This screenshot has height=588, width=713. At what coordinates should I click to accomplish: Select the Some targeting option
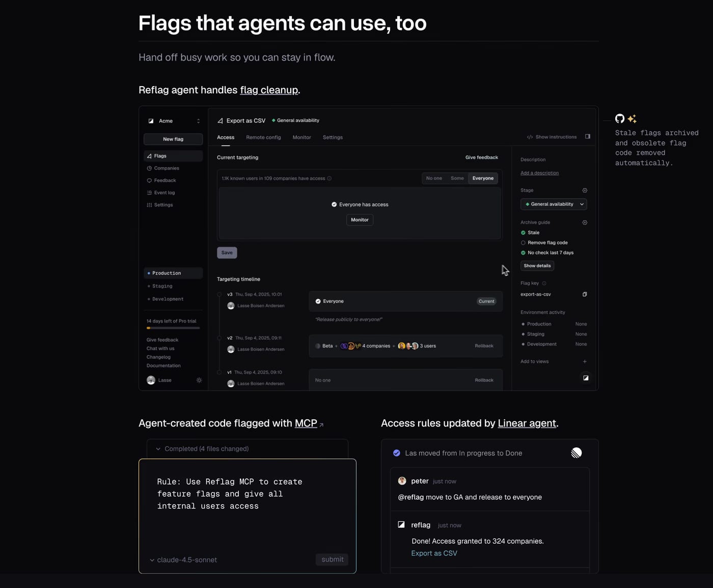tap(457, 178)
